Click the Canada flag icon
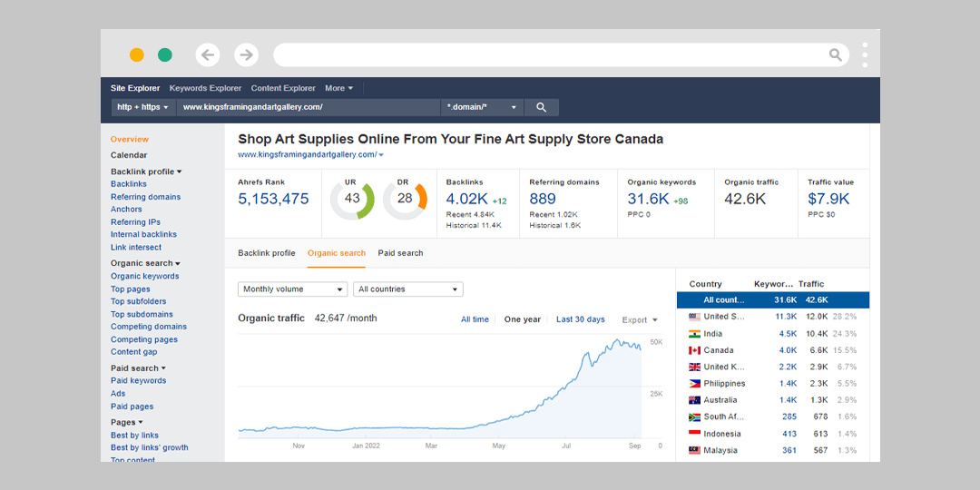 pyautogui.click(x=694, y=350)
